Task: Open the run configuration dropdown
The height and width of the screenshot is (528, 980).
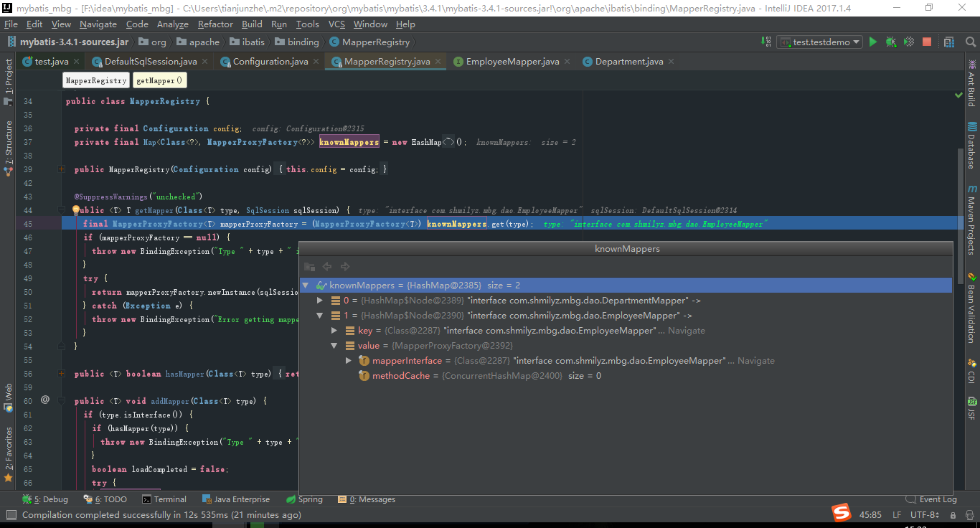Action: tap(856, 42)
